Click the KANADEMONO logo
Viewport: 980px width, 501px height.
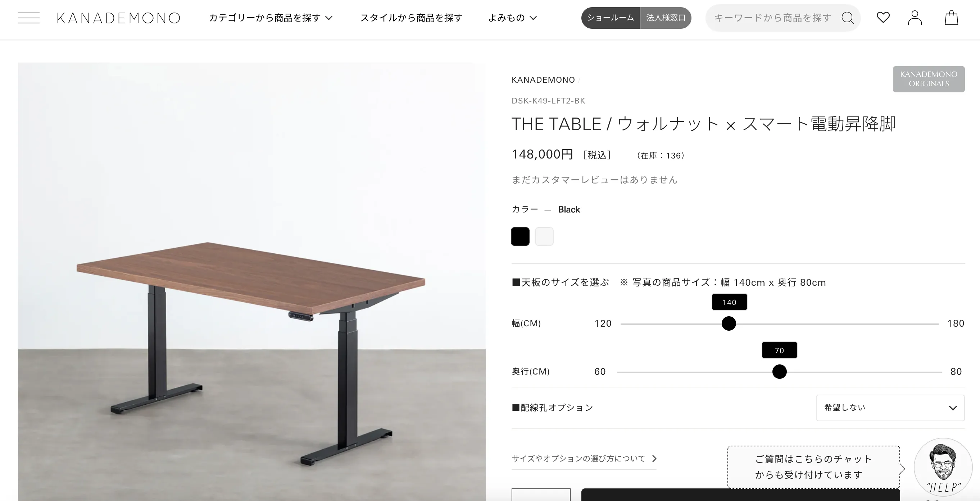[x=118, y=18]
